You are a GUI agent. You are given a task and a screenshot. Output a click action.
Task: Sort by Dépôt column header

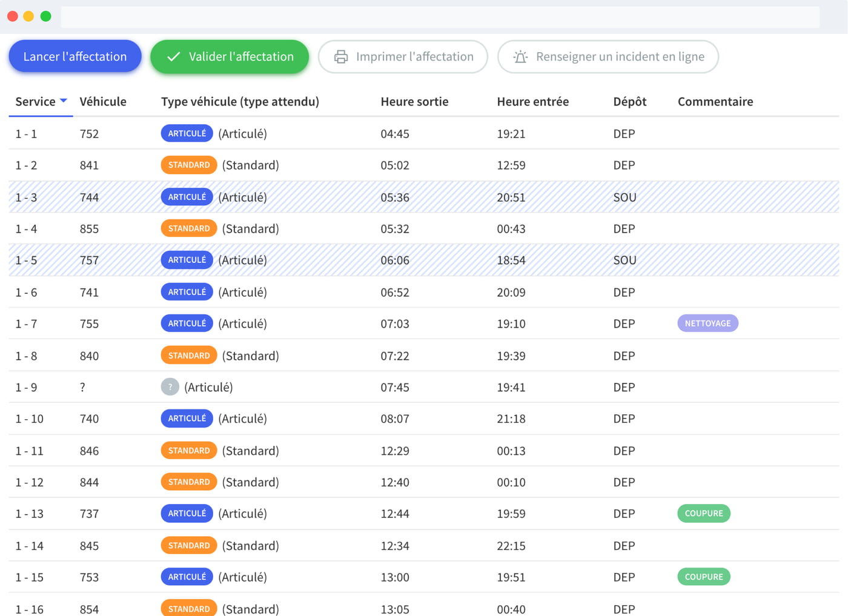629,101
